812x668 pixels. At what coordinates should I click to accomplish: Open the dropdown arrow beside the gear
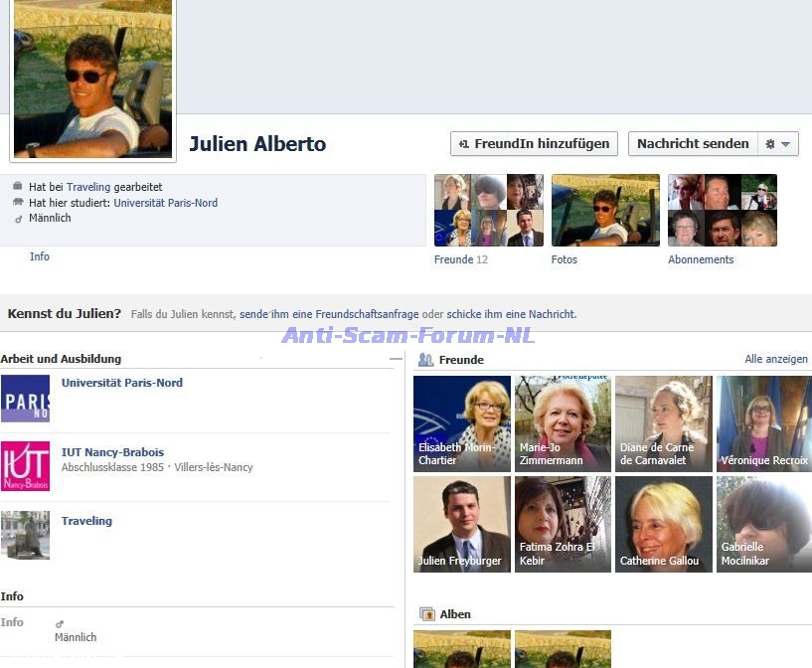point(785,144)
